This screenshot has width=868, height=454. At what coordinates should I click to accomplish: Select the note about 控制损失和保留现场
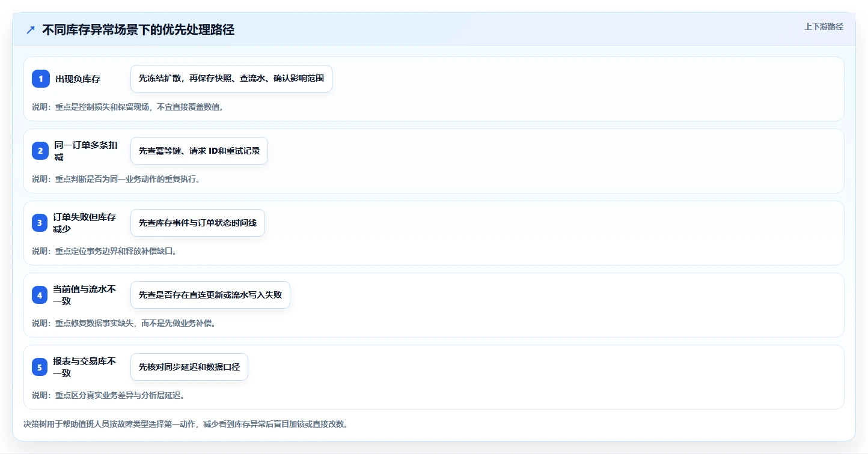(x=128, y=107)
